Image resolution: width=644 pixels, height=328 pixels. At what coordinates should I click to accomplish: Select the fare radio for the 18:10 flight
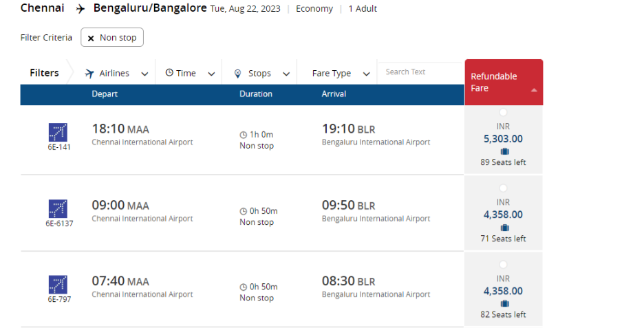pos(503,112)
